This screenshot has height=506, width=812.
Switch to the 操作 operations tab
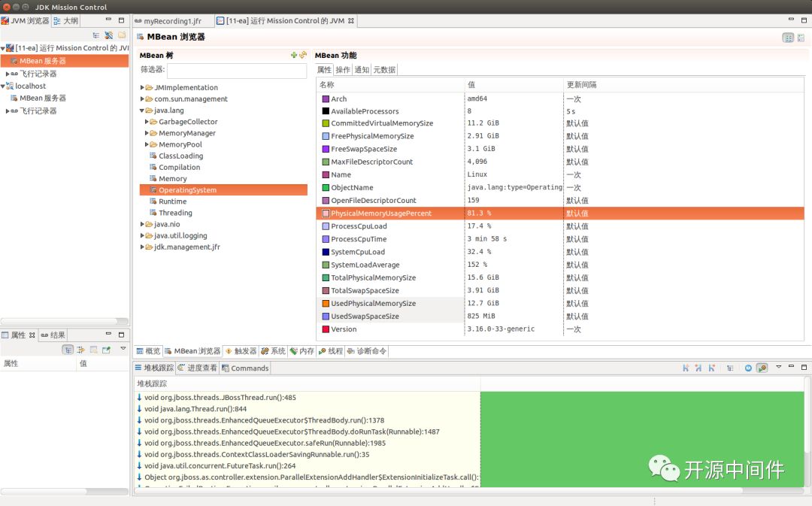[x=342, y=69]
